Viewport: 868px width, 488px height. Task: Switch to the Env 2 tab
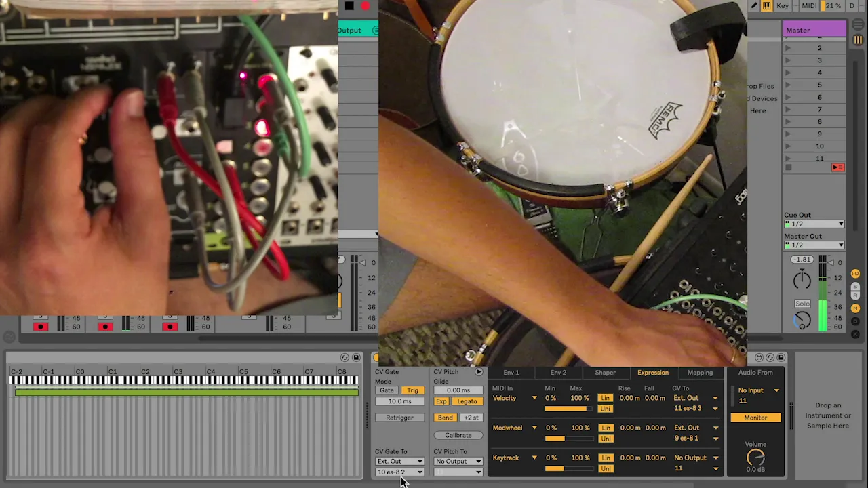point(558,372)
